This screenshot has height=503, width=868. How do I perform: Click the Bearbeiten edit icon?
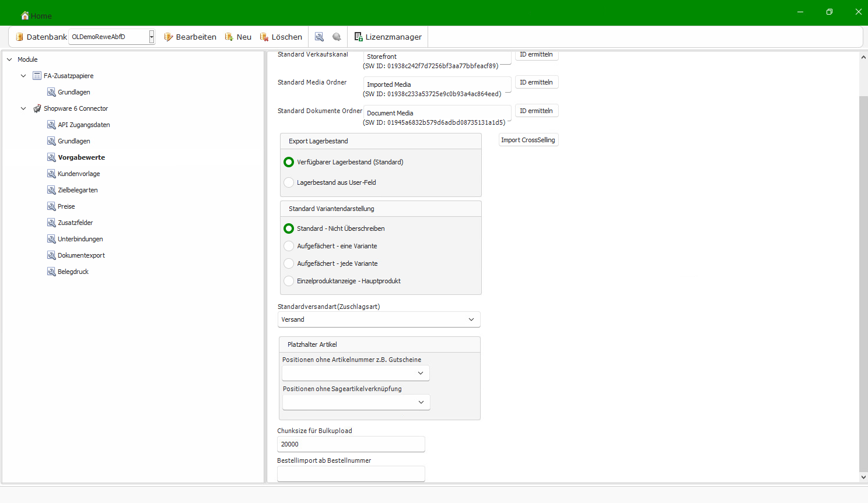pos(169,37)
